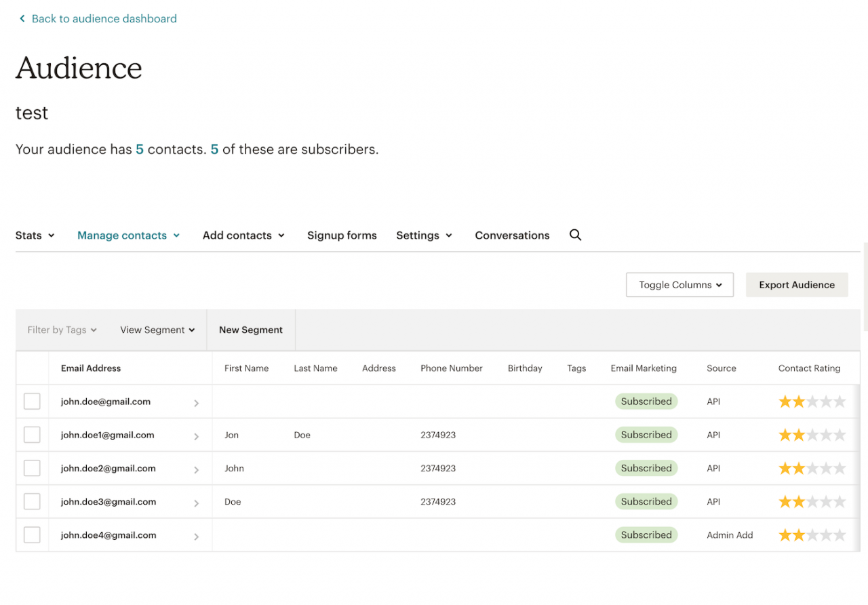
Task: Click email john.doe1@gmail.com
Action: [x=108, y=435]
